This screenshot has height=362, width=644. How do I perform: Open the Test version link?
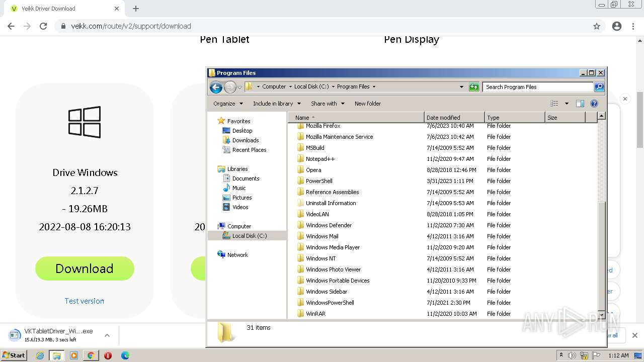point(85,301)
